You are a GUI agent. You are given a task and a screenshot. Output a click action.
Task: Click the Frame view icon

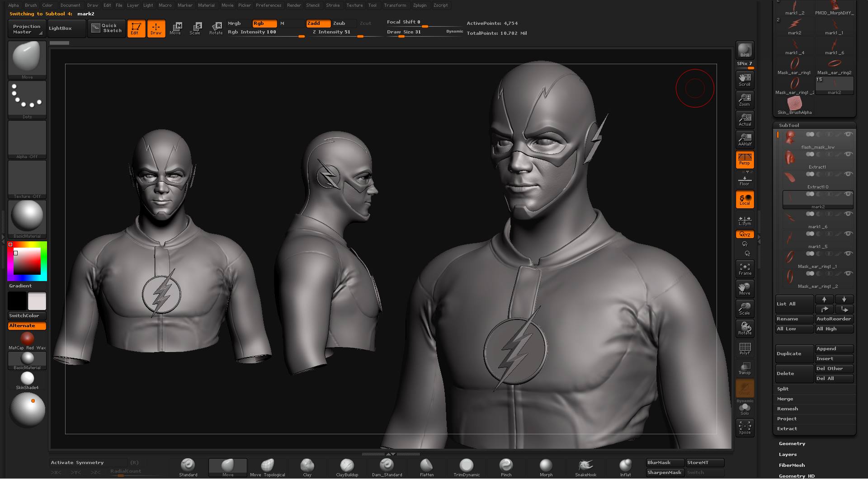click(x=745, y=268)
